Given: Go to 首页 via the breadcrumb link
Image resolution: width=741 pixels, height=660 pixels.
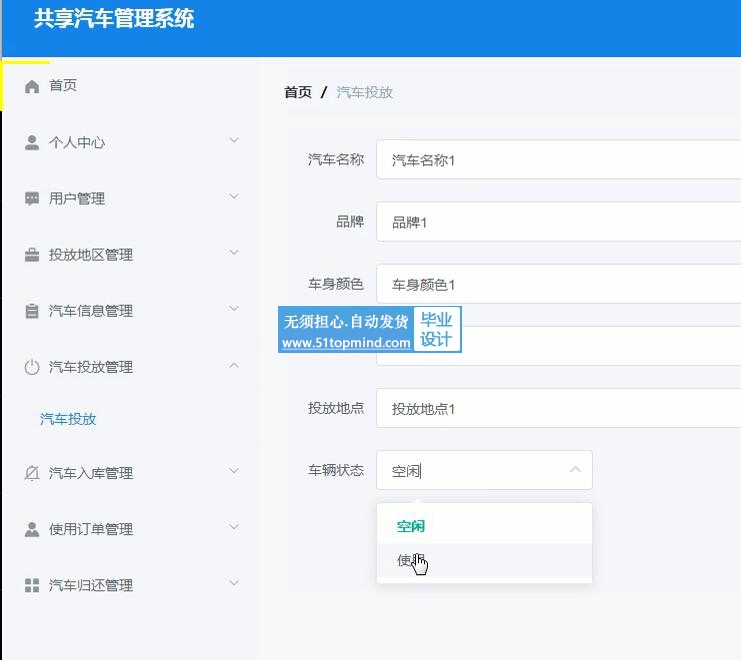Looking at the screenshot, I should (298, 92).
